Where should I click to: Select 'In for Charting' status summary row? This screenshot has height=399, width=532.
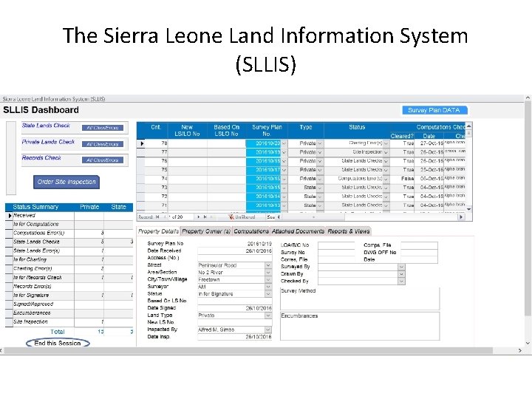point(69,259)
